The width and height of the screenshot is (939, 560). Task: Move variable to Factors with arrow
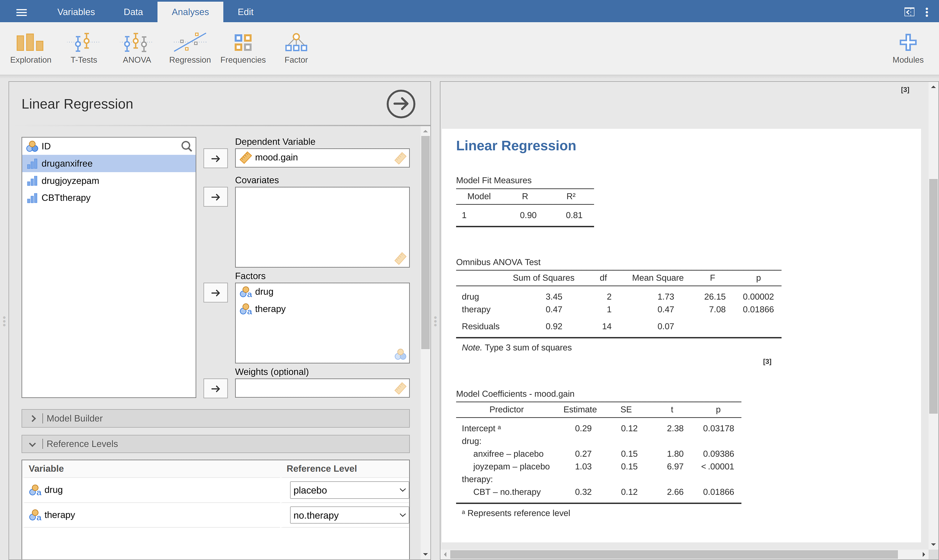[216, 293]
